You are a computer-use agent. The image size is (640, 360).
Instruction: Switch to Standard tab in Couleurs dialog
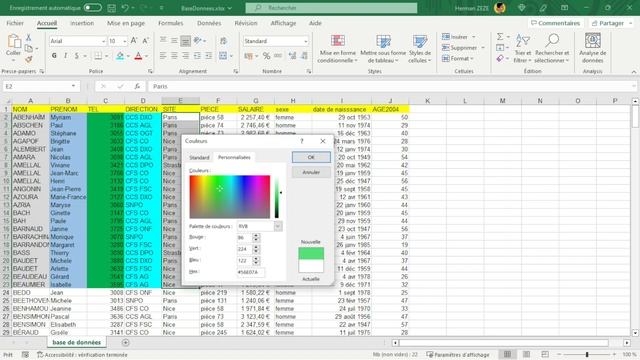click(x=199, y=158)
